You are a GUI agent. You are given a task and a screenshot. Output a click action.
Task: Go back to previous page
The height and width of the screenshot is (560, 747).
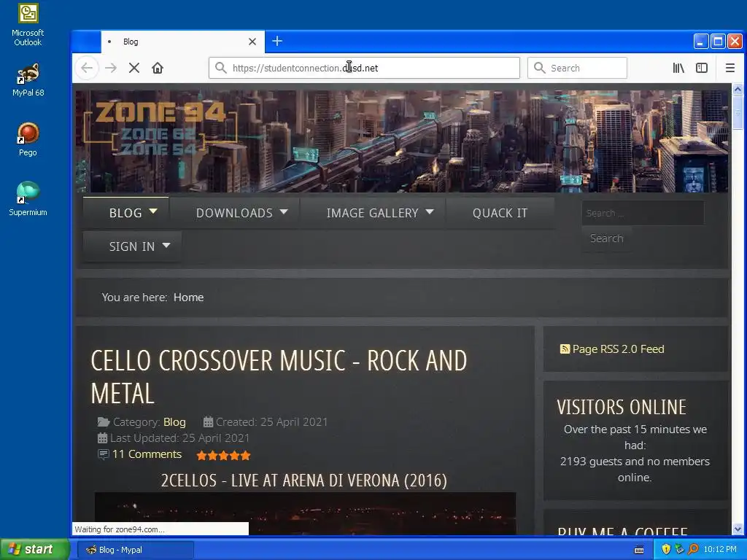tap(87, 68)
